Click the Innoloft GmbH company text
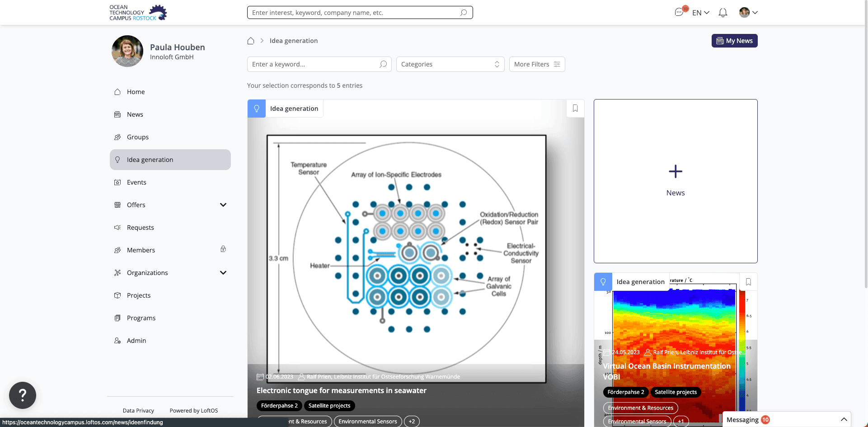868x427 pixels. coord(172,57)
